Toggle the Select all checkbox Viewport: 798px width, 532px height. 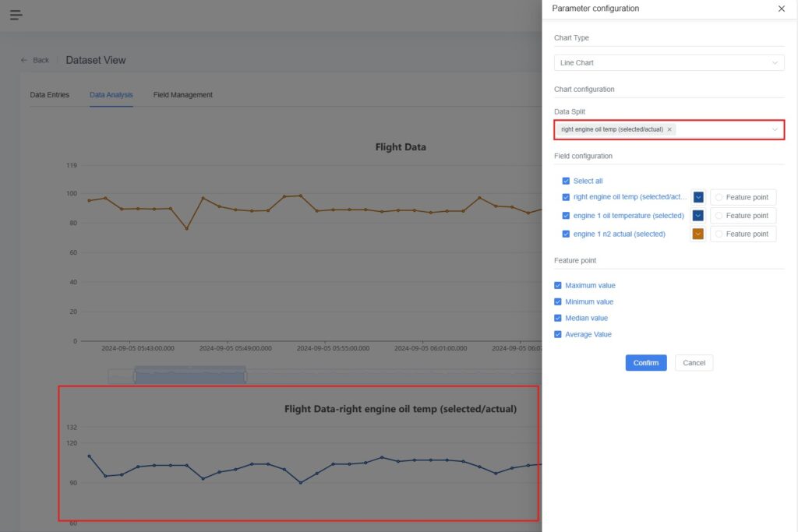click(566, 181)
